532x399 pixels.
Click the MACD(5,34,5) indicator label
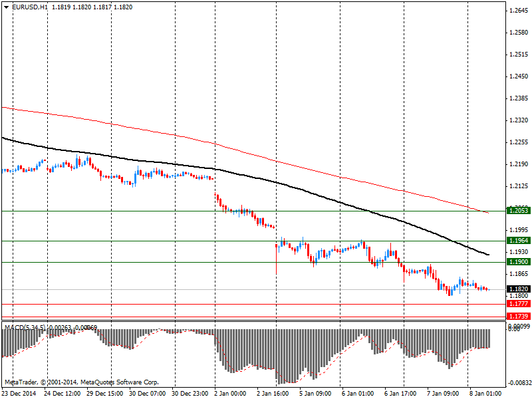(x=25, y=327)
